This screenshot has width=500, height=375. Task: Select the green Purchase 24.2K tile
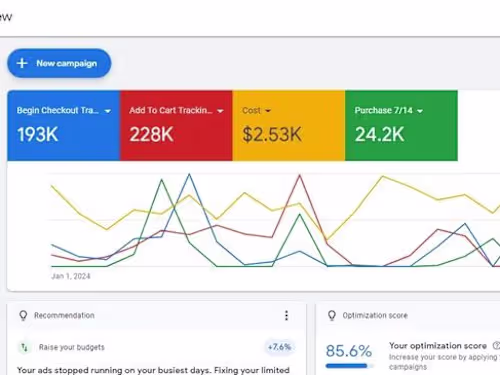click(401, 126)
